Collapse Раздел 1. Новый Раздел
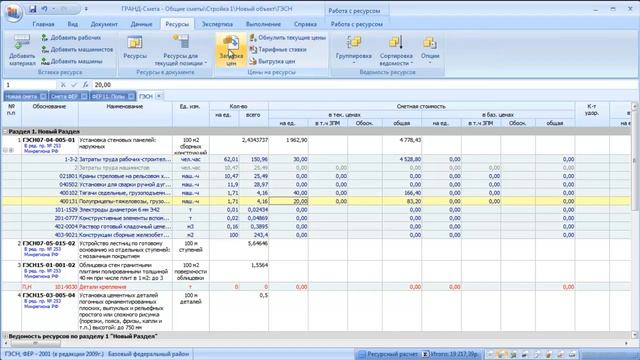The height and width of the screenshot is (360, 640). pos(5,132)
